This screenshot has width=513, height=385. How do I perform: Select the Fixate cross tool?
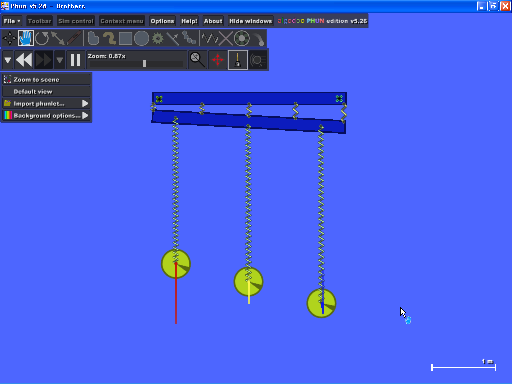pyautogui.click(x=226, y=39)
